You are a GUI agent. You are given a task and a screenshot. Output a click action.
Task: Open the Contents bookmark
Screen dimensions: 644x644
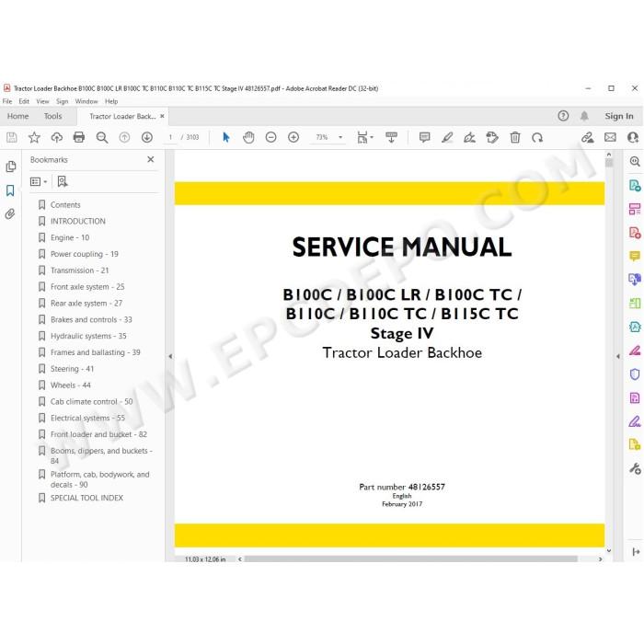[65, 204]
